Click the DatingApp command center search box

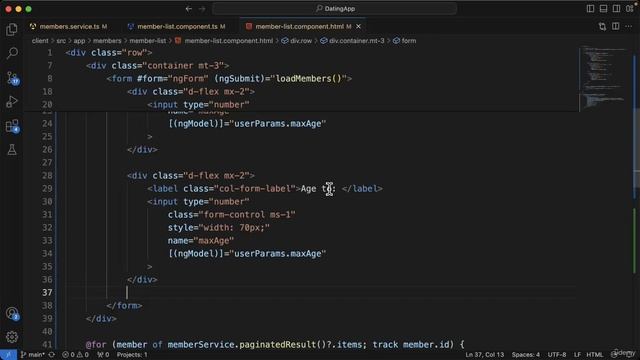pyautogui.click(x=335, y=9)
